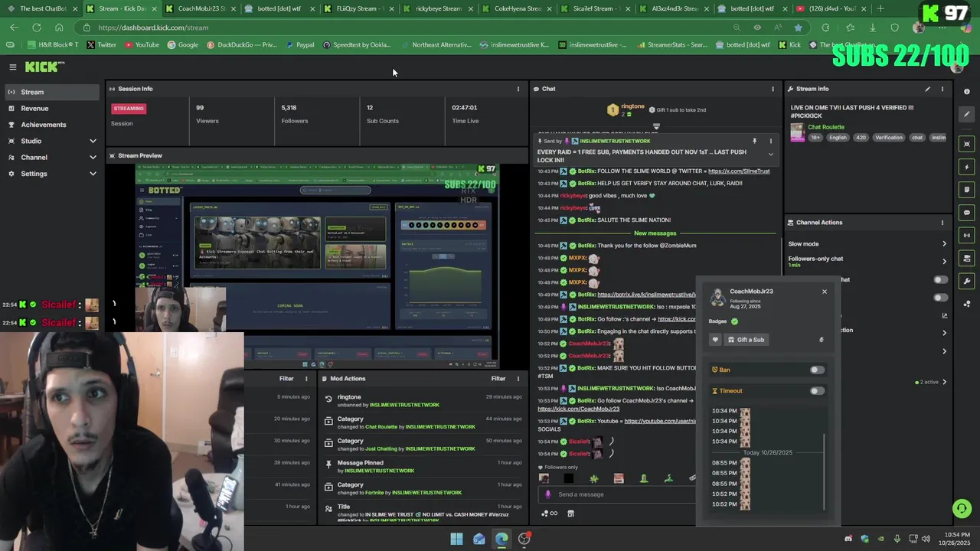Image resolution: width=980 pixels, height=551 pixels.
Task: Open the green support headset button
Action: pyautogui.click(x=961, y=508)
